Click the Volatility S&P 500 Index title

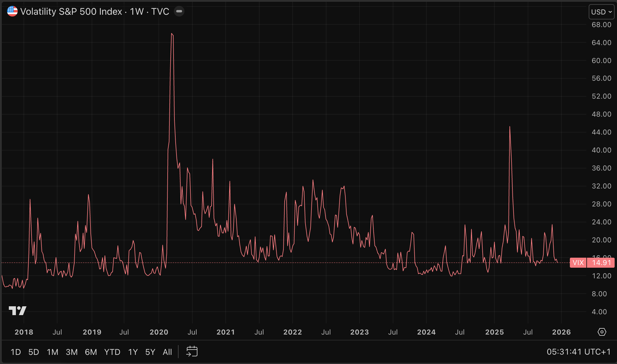click(x=71, y=11)
